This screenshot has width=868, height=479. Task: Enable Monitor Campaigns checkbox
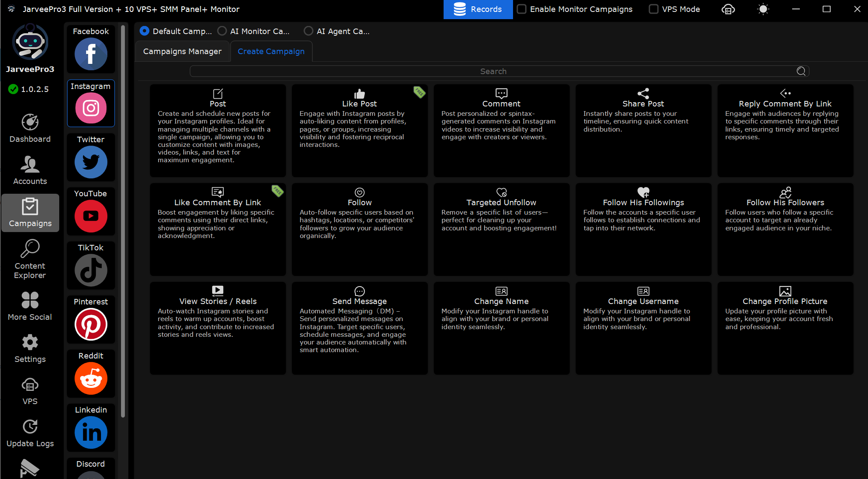click(x=522, y=9)
